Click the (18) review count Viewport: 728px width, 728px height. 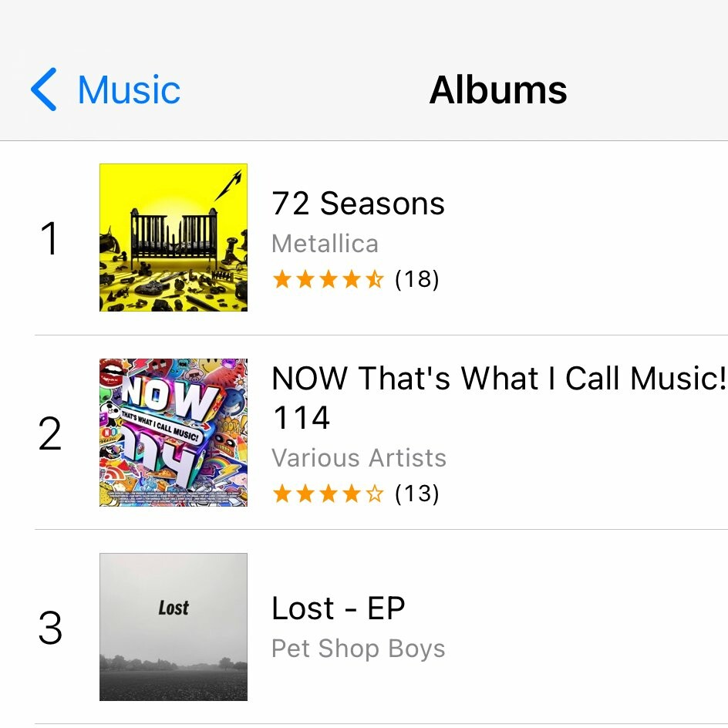point(416,279)
